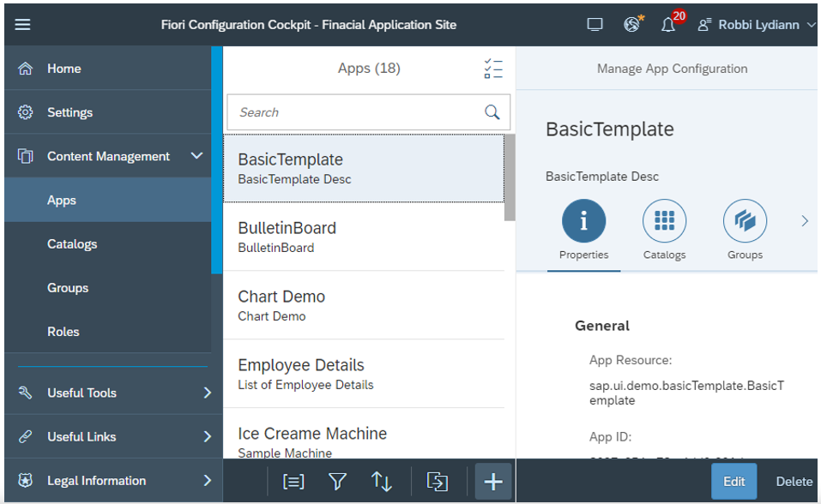The width and height of the screenshot is (821, 504).
Task: Click the user avatar icon beside Robbi Lydiann
Action: click(x=705, y=25)
